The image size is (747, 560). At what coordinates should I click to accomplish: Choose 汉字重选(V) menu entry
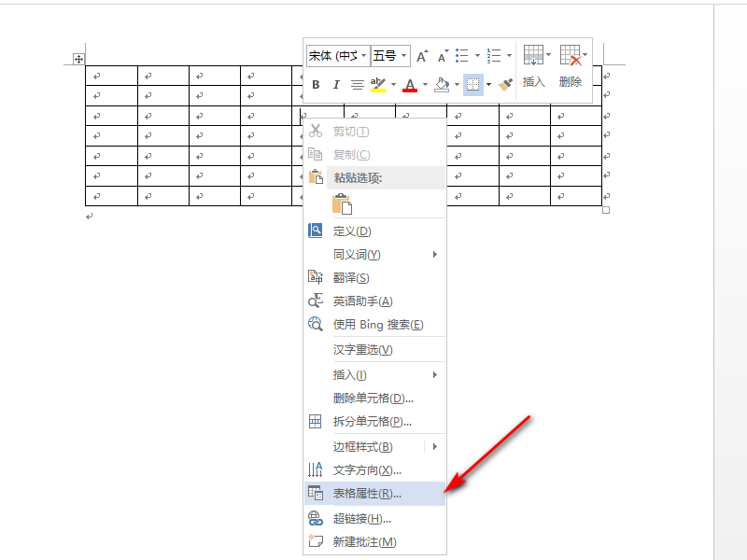[x=375, y=349]
